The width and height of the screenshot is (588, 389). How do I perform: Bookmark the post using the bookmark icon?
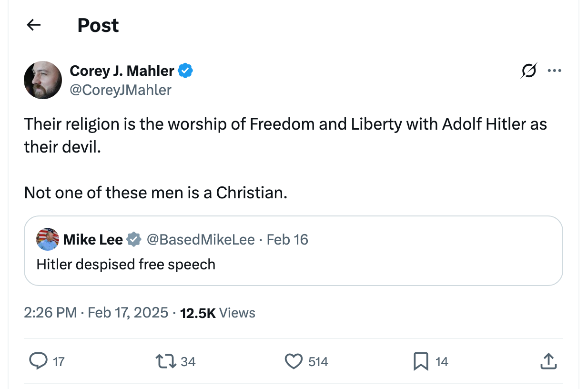pyautogui.click(x=420, y=361)
